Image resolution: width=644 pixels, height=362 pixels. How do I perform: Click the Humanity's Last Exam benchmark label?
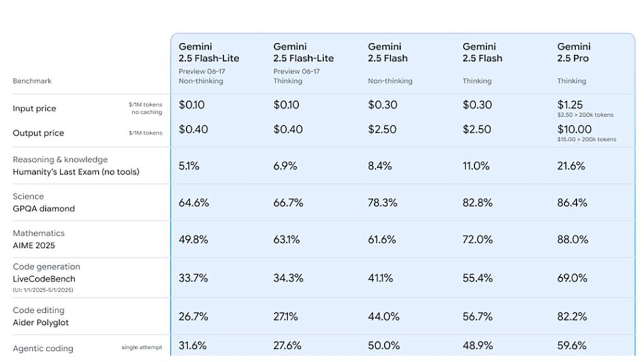[75, 172]
